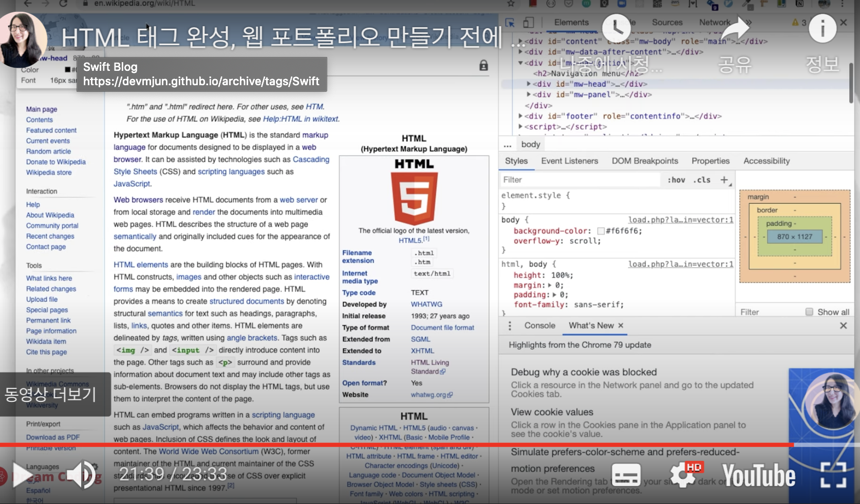Expand the div id mw-panel node
This screenshot has height=504, width=860.
point(529,94)
